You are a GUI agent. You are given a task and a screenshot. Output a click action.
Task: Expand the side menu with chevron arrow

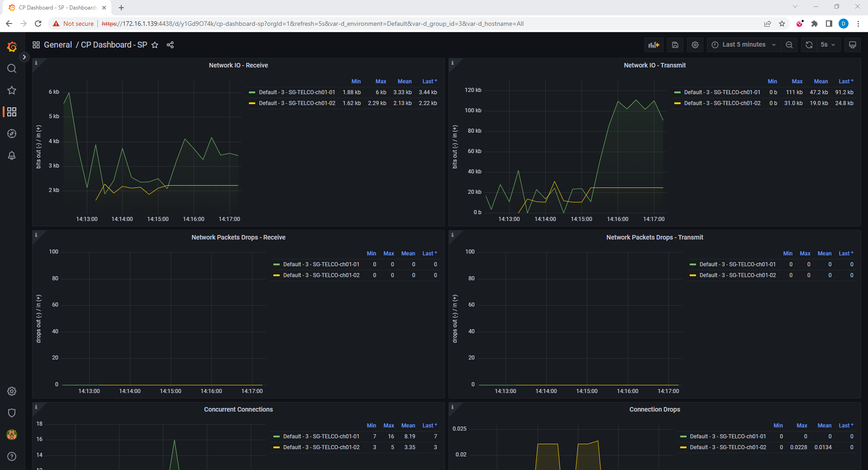(24, 57)
